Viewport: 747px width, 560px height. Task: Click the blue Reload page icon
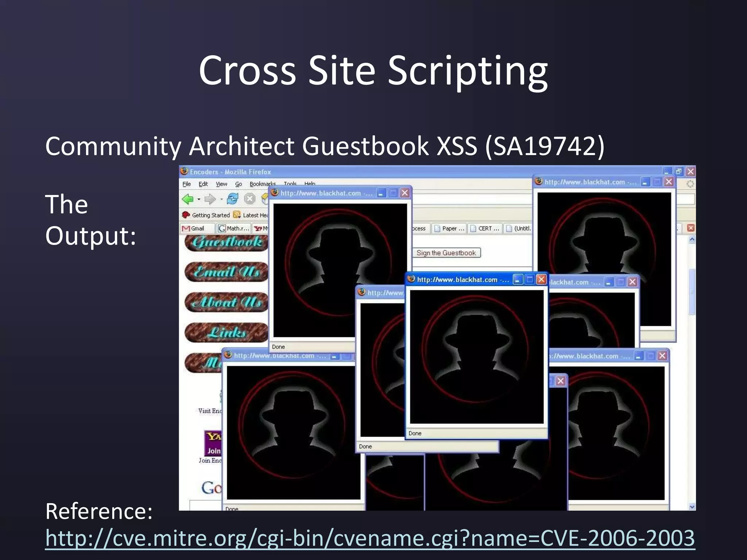tap(232, 199)
